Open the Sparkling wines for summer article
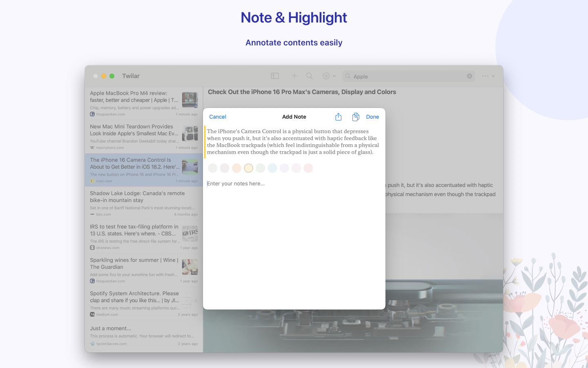This screenshot has height=368, width=588. coord(144,271)
